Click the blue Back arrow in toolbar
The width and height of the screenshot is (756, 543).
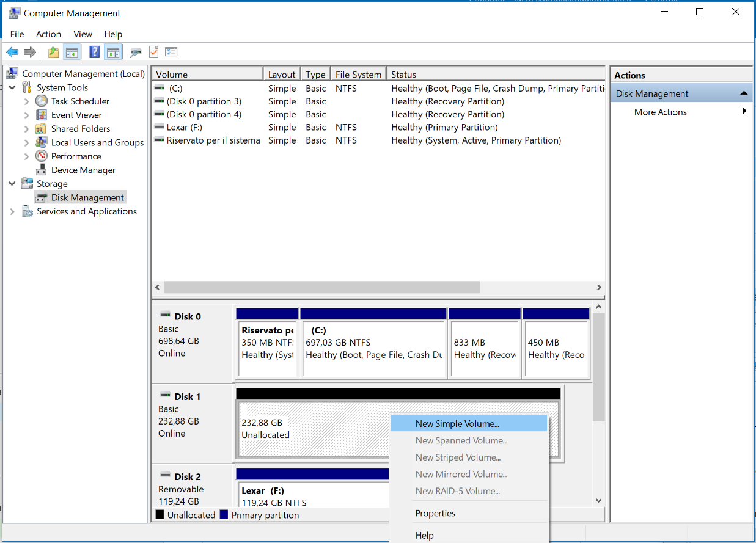coord(12,53)
